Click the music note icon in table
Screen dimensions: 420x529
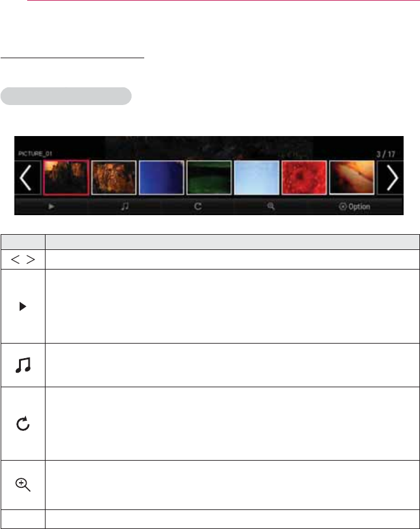(23, 365)
